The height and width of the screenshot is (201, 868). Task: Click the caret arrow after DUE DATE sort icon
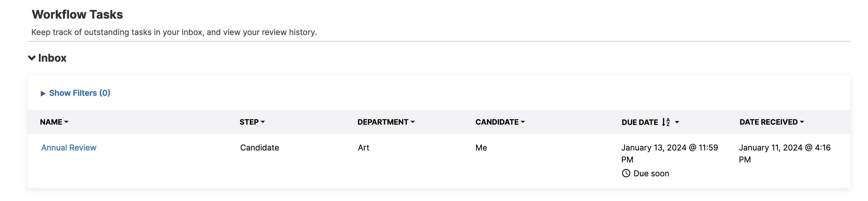point(677,122)
